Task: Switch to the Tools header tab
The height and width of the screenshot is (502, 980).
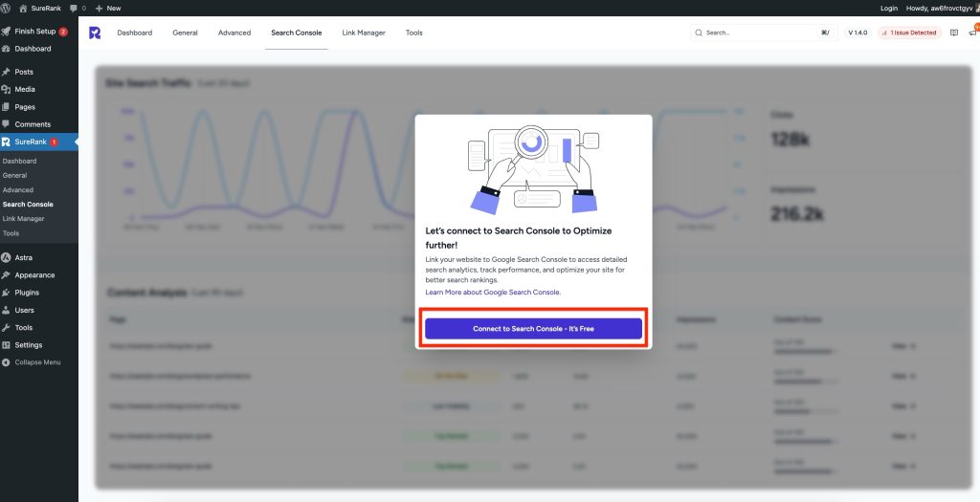Action: [x=413, y=33]
